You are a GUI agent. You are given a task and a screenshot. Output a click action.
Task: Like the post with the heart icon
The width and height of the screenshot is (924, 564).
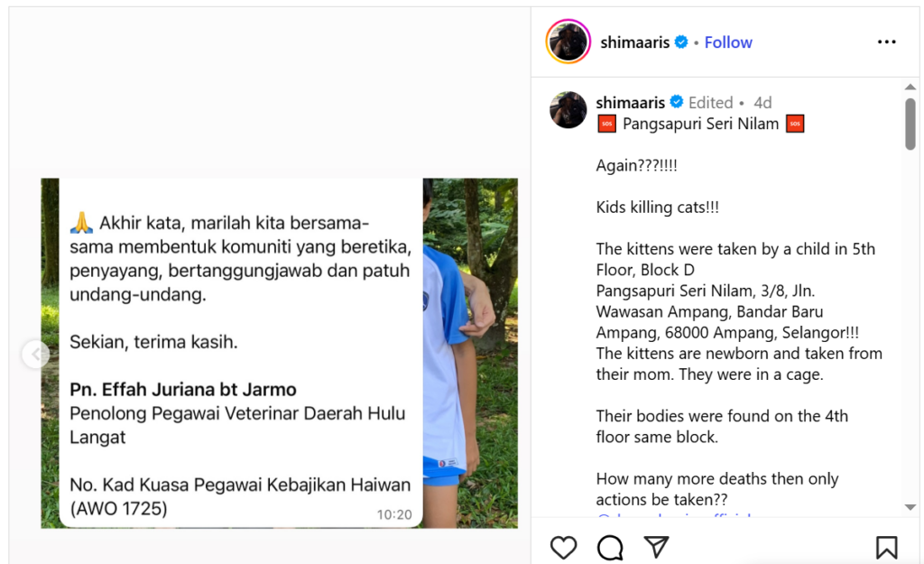coord(563,548)
